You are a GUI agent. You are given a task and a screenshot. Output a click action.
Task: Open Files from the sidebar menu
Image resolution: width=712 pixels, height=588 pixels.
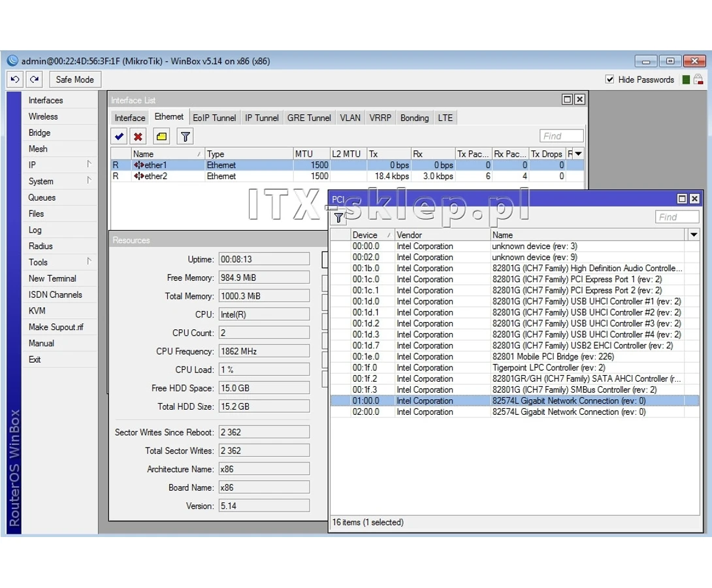(x=59, y=214)
